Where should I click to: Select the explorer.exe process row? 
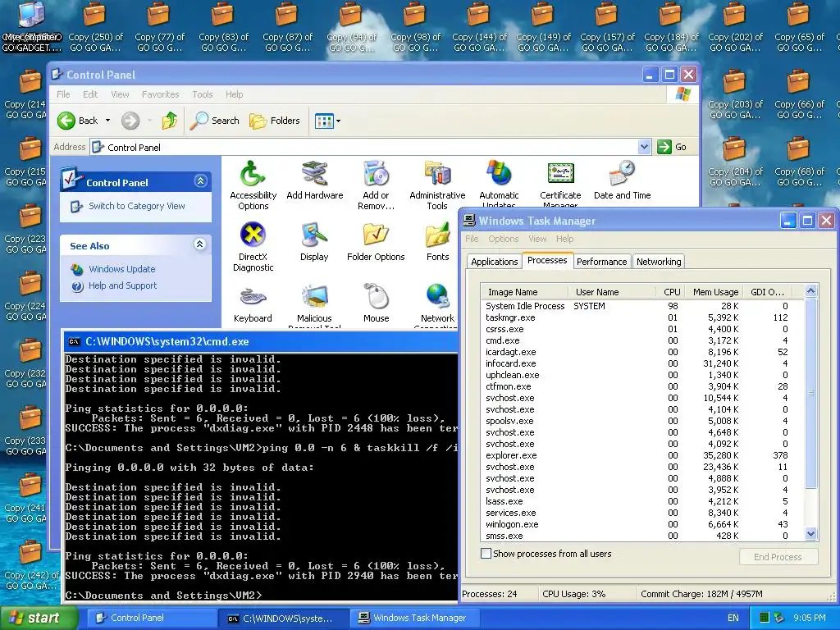coord(641,455)
